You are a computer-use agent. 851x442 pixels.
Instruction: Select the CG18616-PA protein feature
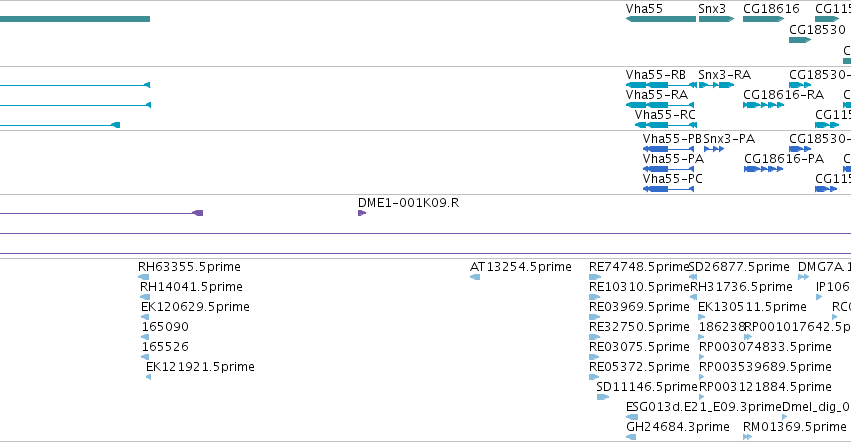[x=763, y=169]
